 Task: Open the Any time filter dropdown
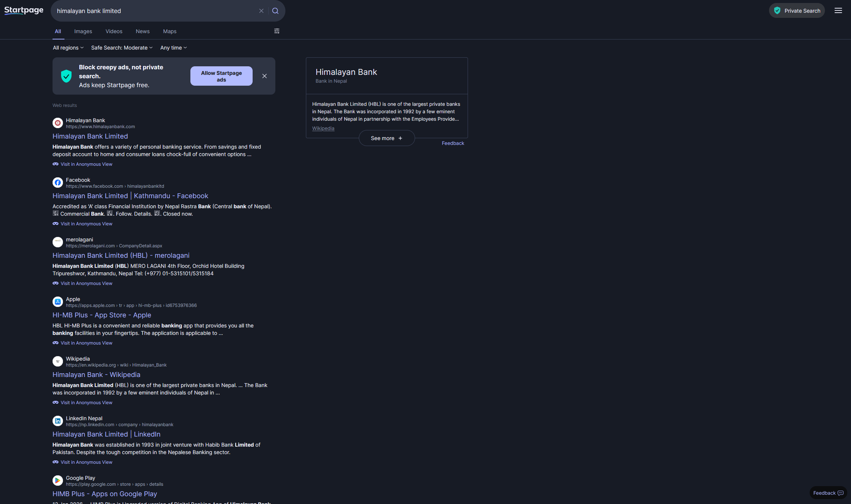(174, 48)
